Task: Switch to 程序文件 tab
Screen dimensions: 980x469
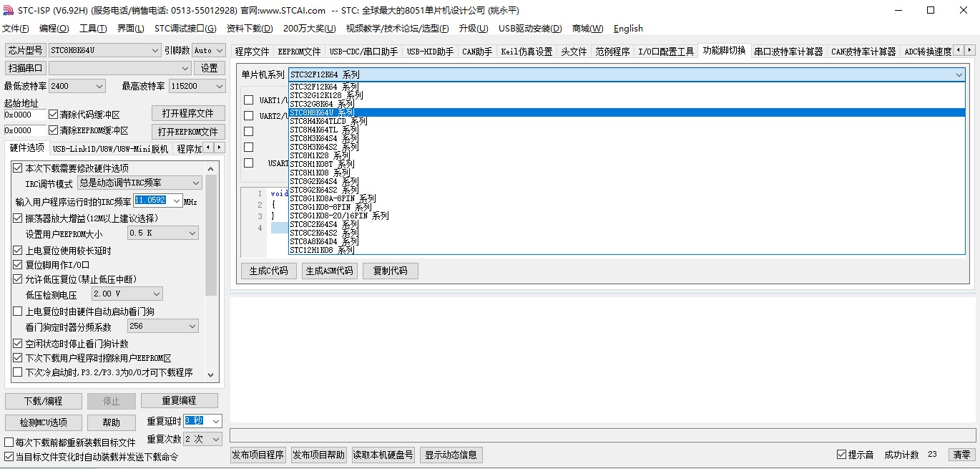Action: (x=253, y=52)
